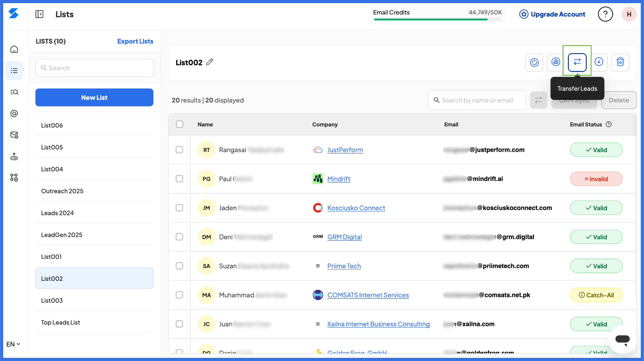
Task: Click the JustPerform company logo
Action: click(318, 150)
